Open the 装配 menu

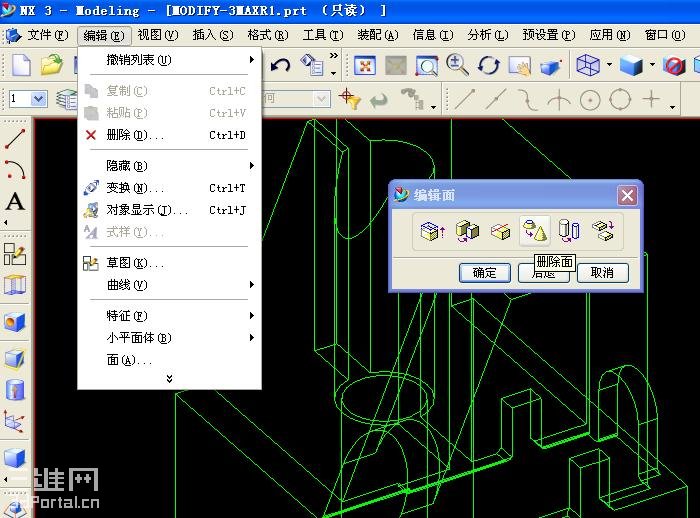[378, 35]
